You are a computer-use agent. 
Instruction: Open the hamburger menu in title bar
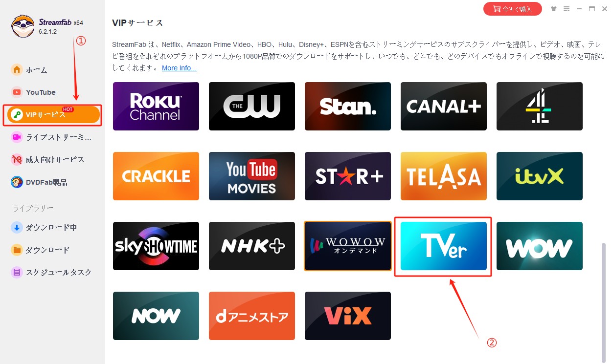(567, 9)
